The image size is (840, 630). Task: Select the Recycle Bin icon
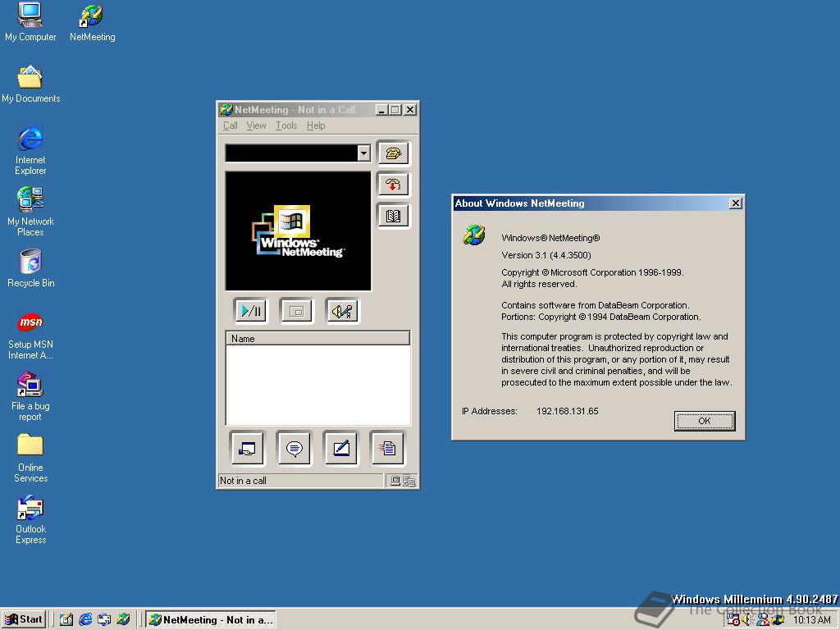(30, 268)
